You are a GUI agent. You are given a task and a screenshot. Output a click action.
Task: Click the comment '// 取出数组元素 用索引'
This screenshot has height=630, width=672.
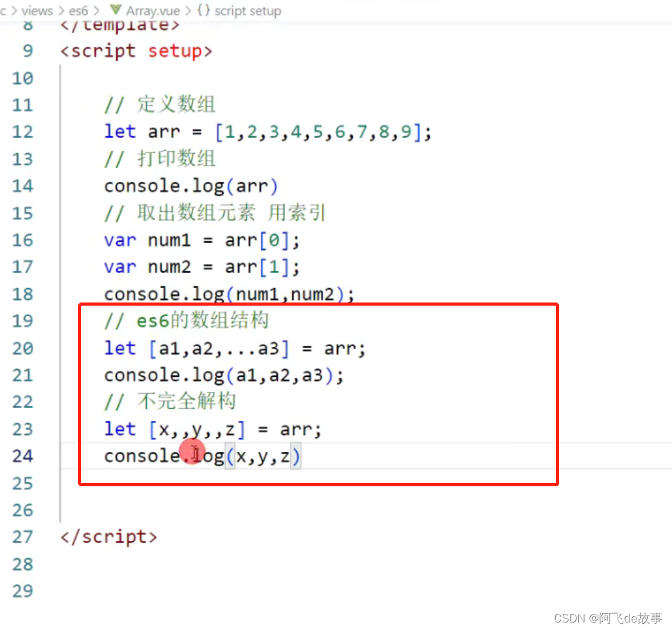point(215,212)
